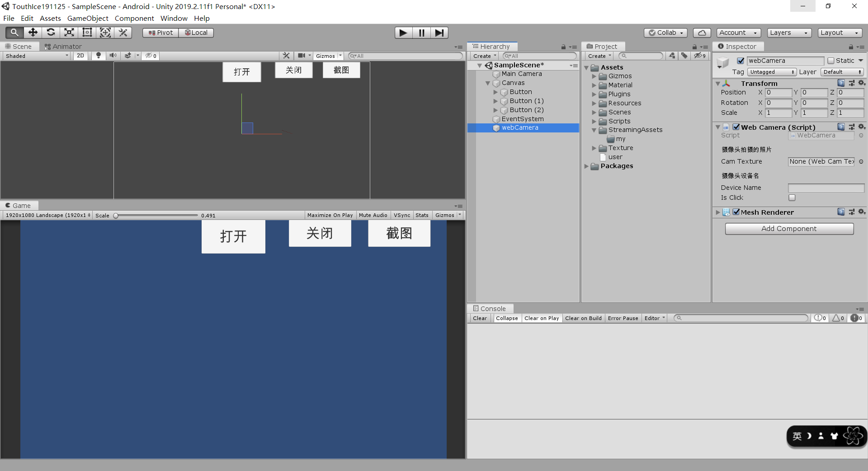This screenshot has width=868, height=471.
Task: Open the GameObject menu
Action: pos(88,18)
